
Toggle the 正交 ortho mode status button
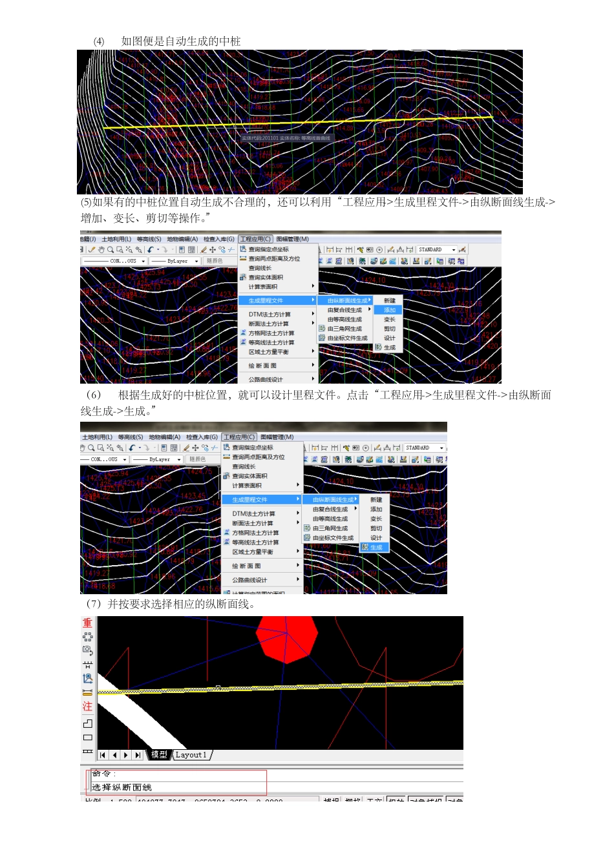374,801
